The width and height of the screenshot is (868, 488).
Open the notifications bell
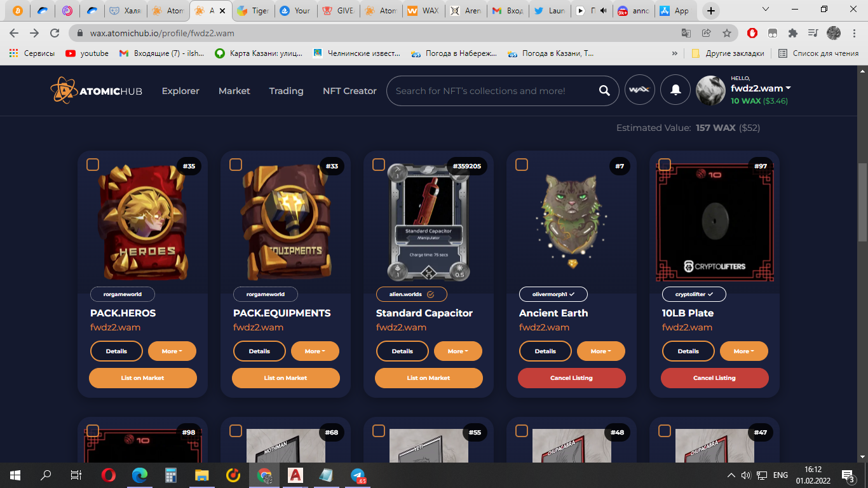[675, 90]
